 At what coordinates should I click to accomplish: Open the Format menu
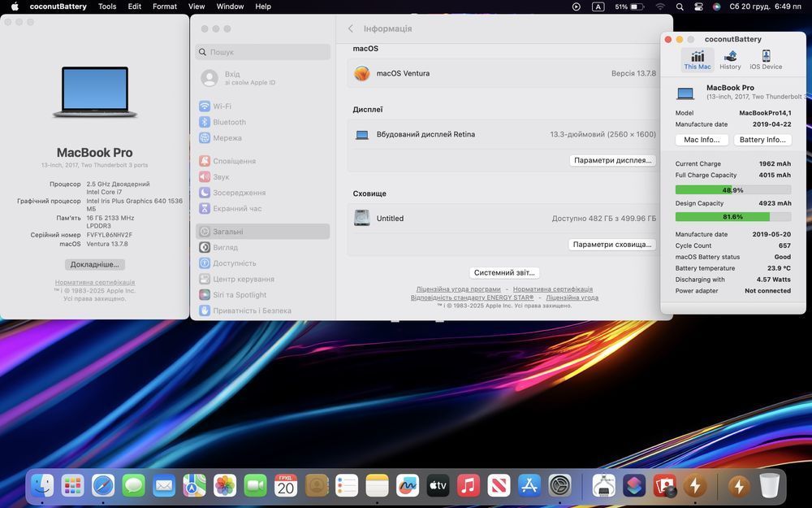pyautogui.click(x=165, y=7)
